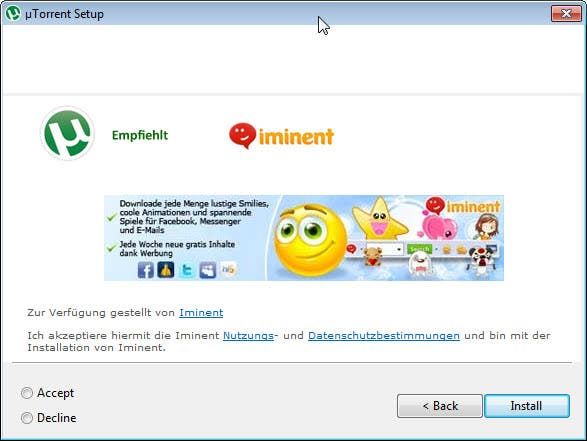Click the Twitter icon in the banner

point(187,270)
